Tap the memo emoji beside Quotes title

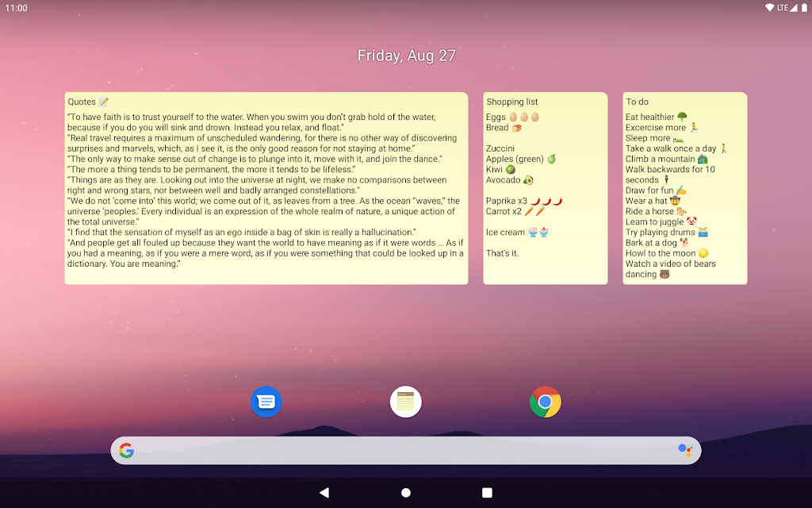pyautogui.click(x=104, y=102)
